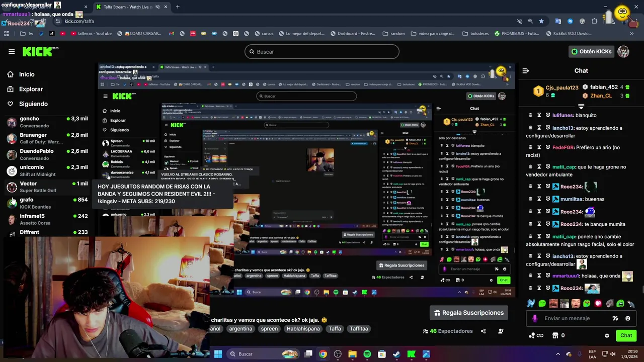This screenshot has height=362, width=644.
Task: Share the stream using the share icon
Action: tap(484, 331)
